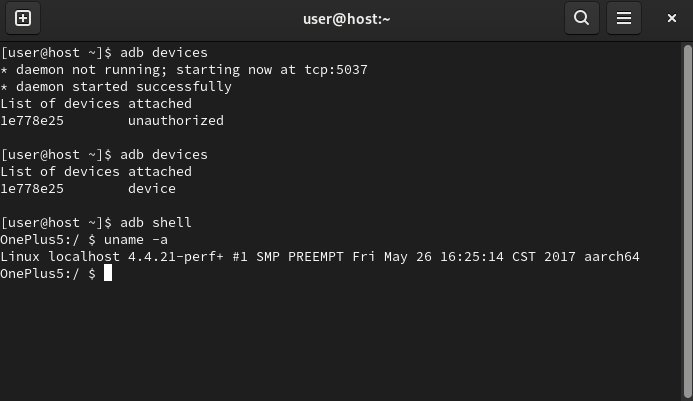
Task: Click the 'device' status in the second listing
Action: [152, 189]
